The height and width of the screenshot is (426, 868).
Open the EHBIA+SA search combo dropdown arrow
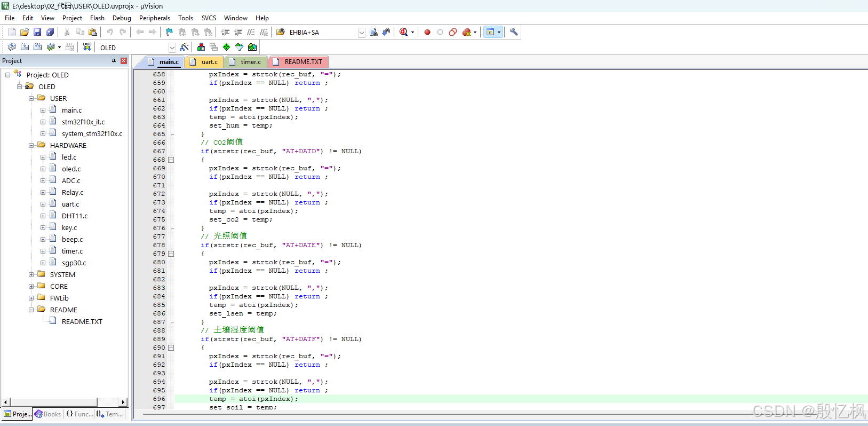pos(362,33)
